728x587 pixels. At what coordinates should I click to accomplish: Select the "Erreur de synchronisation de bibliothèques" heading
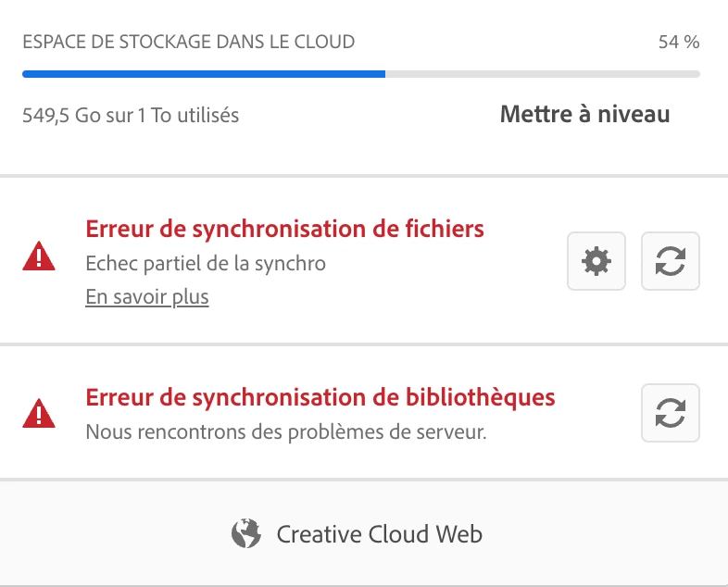click(320, 397)
